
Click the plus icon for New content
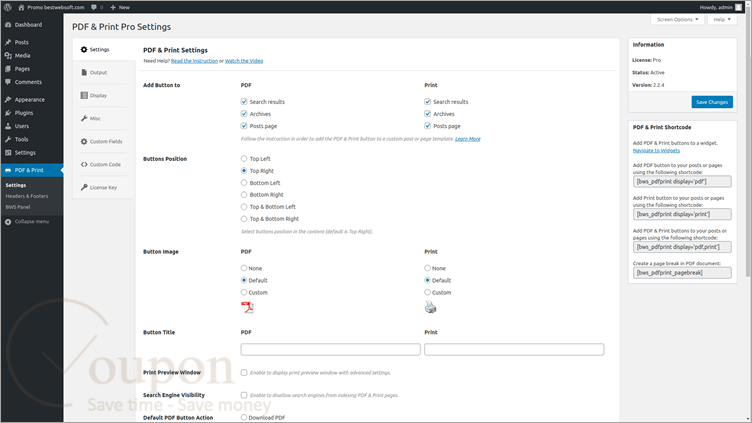(x=113, y=7)
